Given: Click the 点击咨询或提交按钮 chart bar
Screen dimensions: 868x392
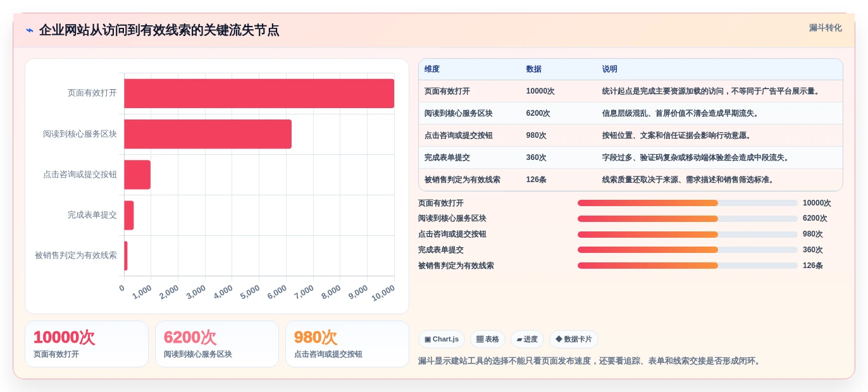Looking at the screenshot, I should click(137, 175).
